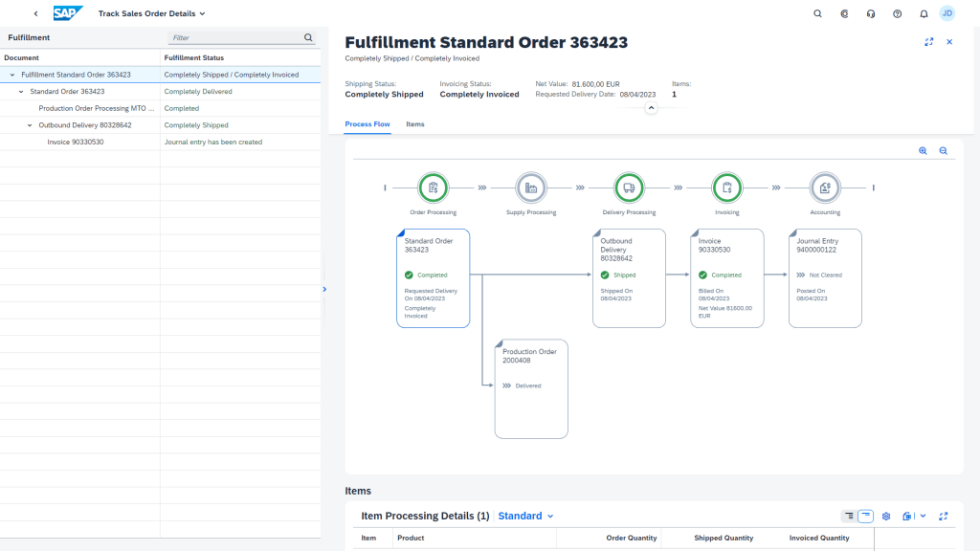This screenshot has width=980, height=551.
Task: Switch to the Items tab
Action: 415,124
